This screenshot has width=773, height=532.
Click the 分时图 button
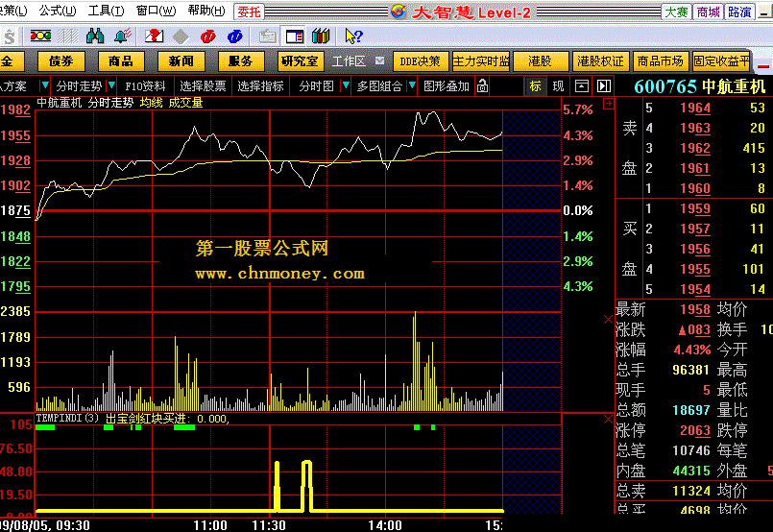[317, 86]
